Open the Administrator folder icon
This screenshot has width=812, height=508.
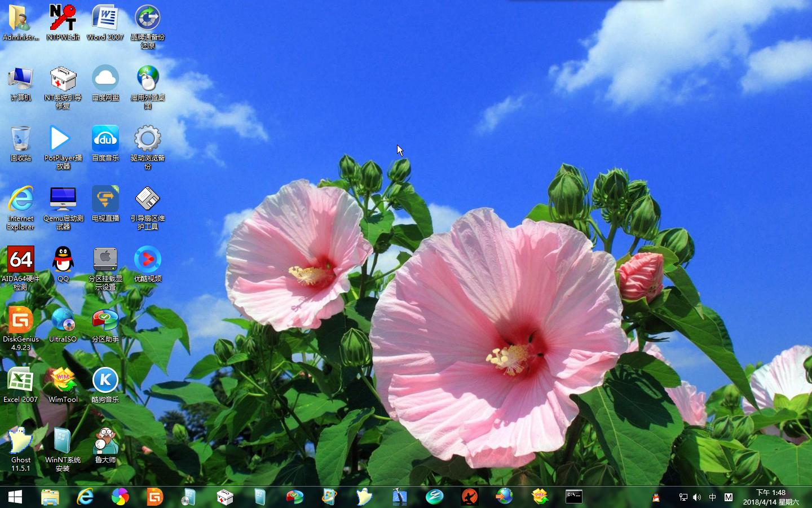pyautogui.click(x=21, y=23)
